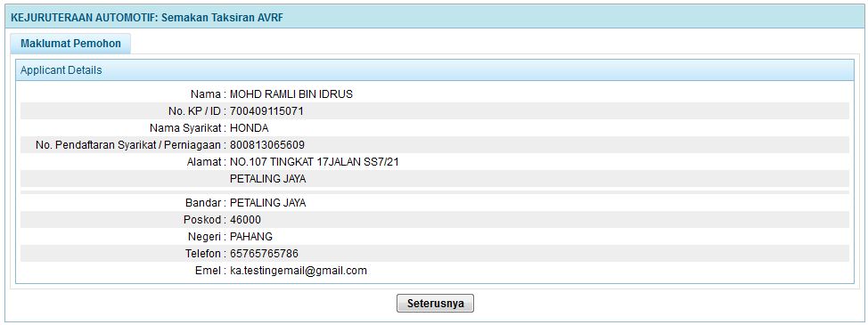Image resolution: width=868 pixels, height=325 pixels.
Task: Click the phone number 65765765786
Action: click(x=264, y=255)
